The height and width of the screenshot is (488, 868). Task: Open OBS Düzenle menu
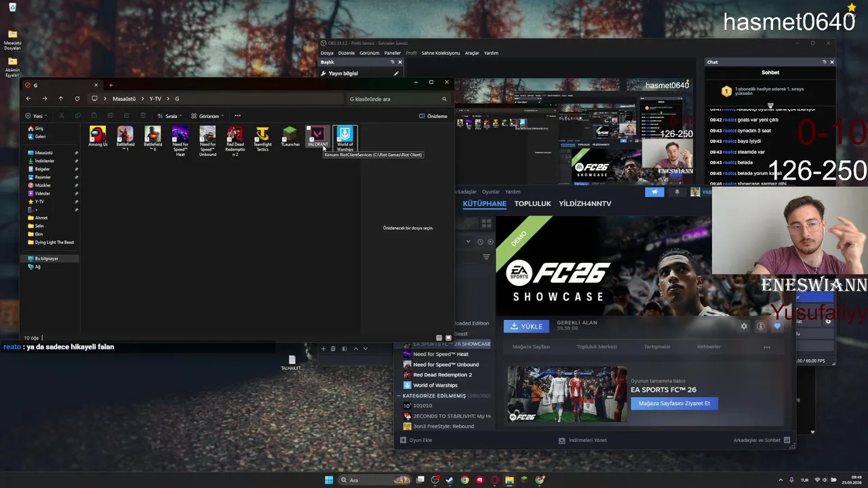pyautogui.click(x=346, y=53)
